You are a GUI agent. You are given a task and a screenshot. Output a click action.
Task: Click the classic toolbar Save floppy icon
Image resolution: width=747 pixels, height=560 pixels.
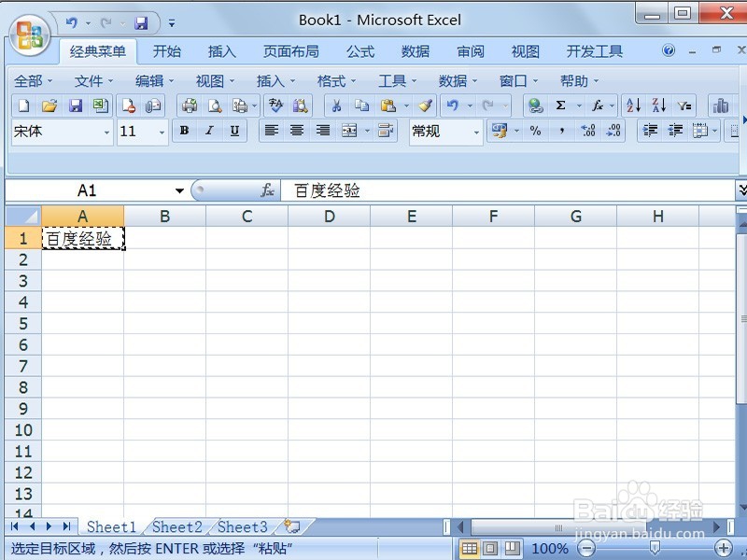(x=76, y=105)
